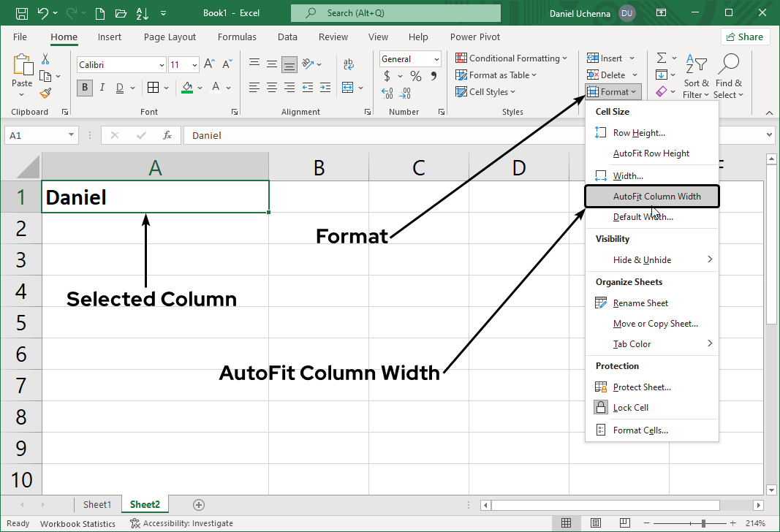This screenshot has width=780, height=532.
Task: Switch to the Formulas ribbon tab
Action: point(237,37)
